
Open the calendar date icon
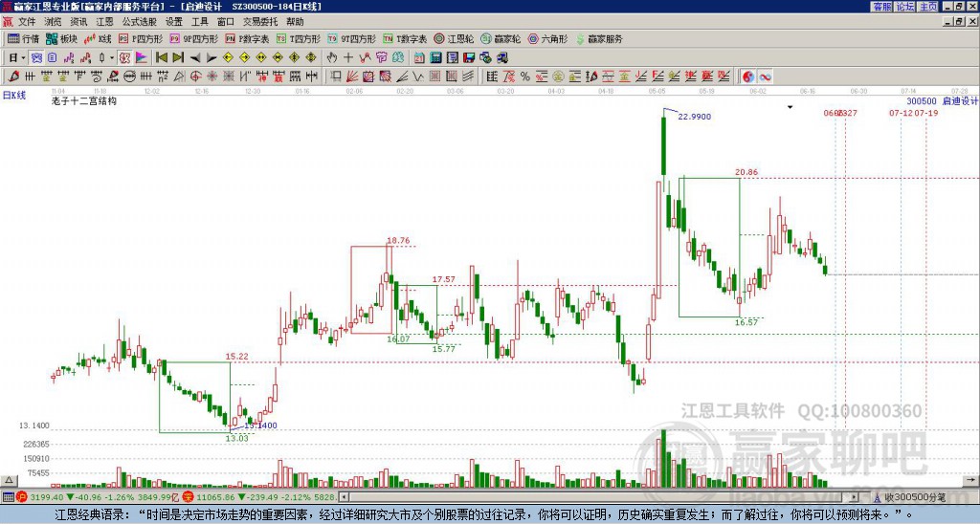pos(419,58)
